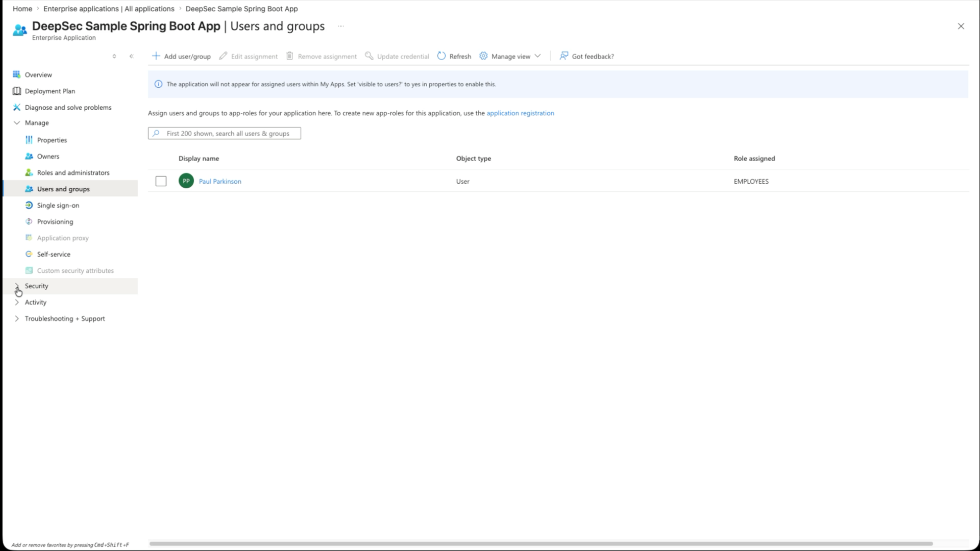Screen dimensions: 980x551
Task: Open Owners in the sidebar
Action: (48, 156)
